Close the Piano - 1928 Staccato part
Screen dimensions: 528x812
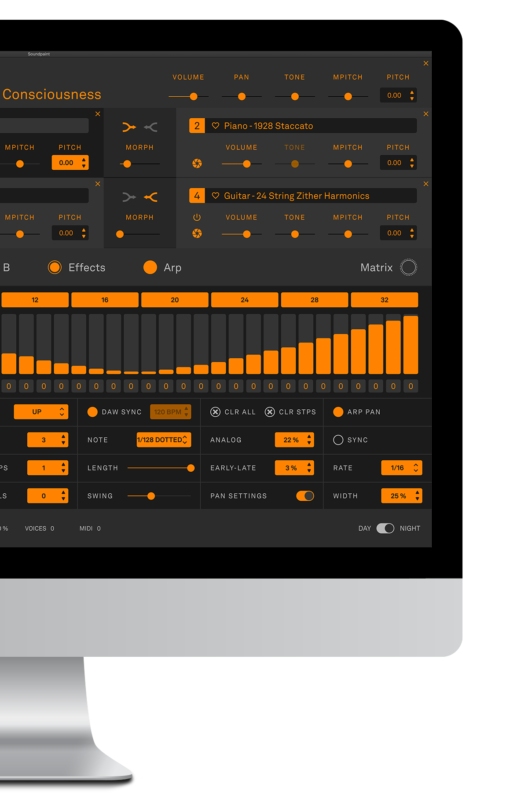pyautogui.click(x=426, y=114)
